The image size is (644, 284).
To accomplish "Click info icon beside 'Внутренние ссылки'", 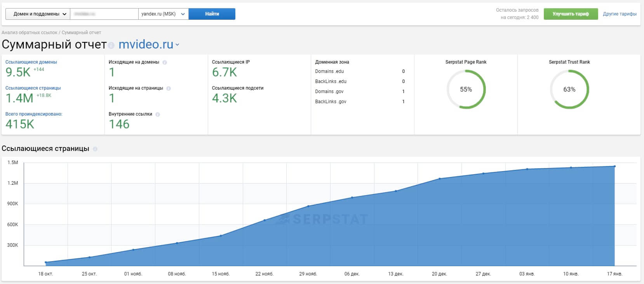I will click(158, 114).
